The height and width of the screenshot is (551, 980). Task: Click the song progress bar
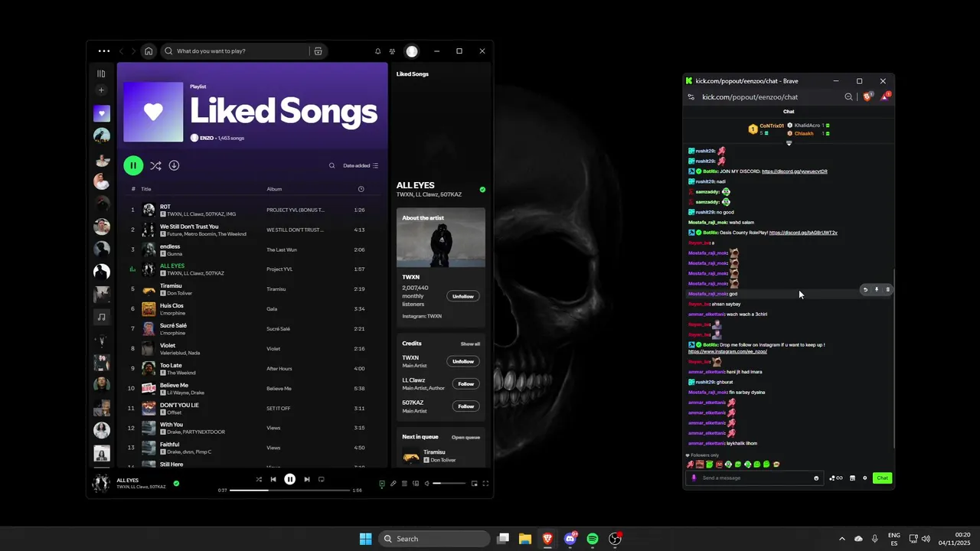[x=290, y=490]
